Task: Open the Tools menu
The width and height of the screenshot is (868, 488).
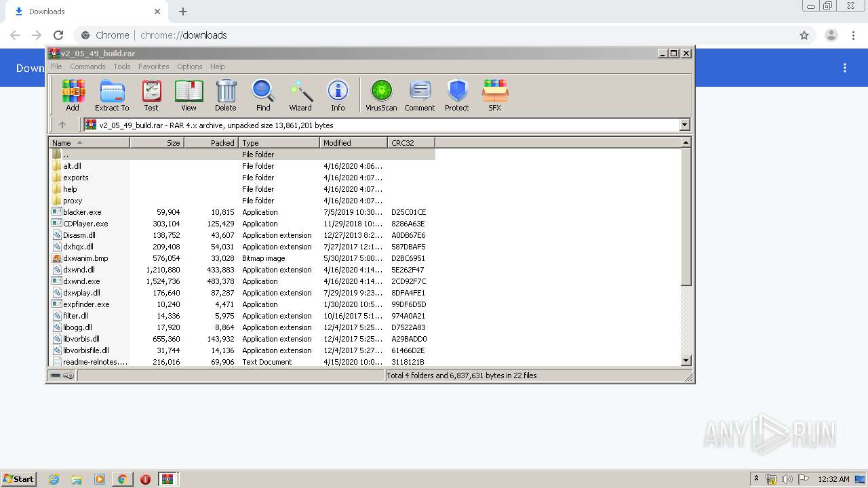Action: pos(122,66)
